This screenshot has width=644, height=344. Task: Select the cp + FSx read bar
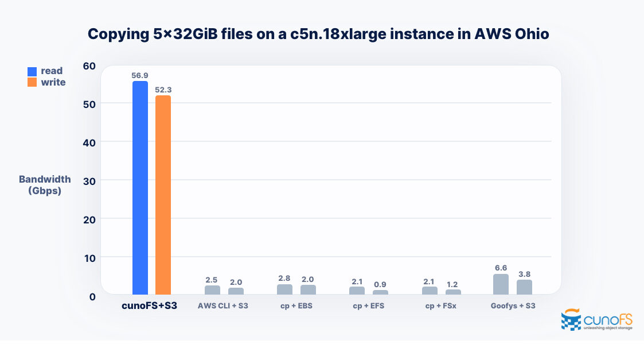[430, 291]
